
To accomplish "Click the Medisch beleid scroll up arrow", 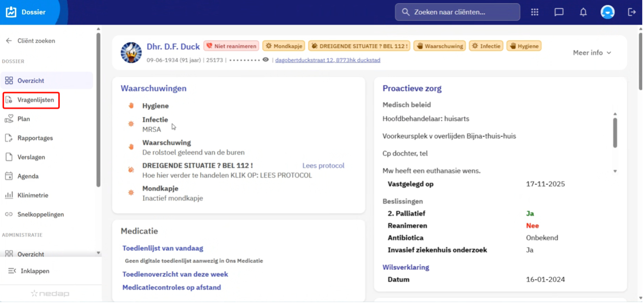I will [x=615, y=114].
